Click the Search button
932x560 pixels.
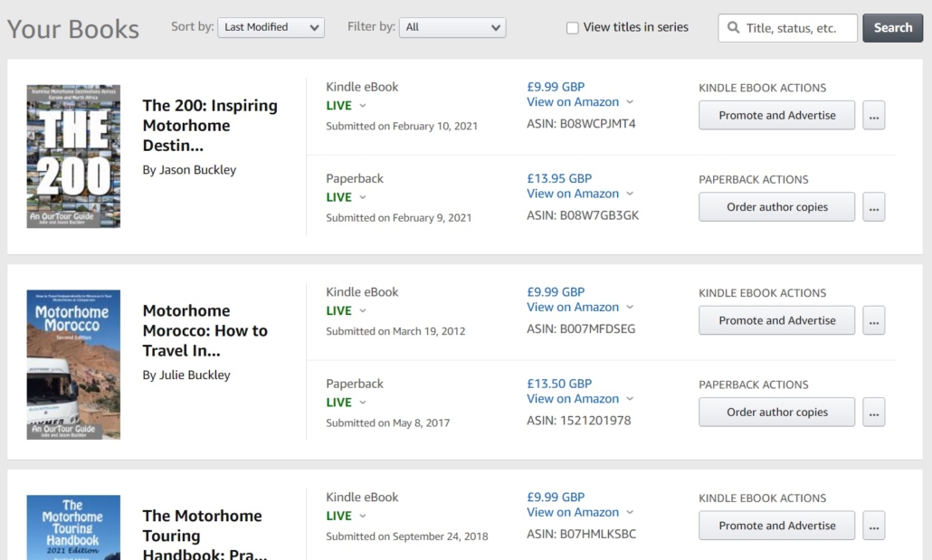click(x=893, y=28)
